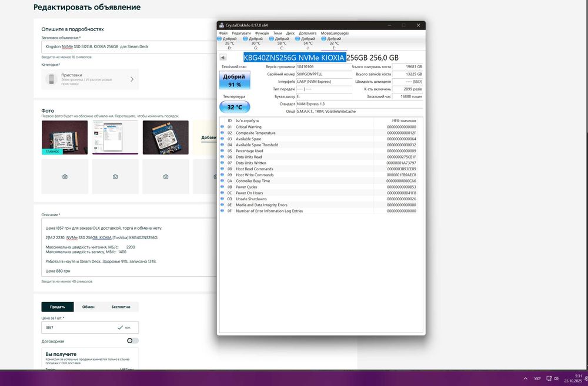The height and width of the screenshot is (386, 588).
Task: Open the Приставки category selector
Action: click(x=90, y=79)
